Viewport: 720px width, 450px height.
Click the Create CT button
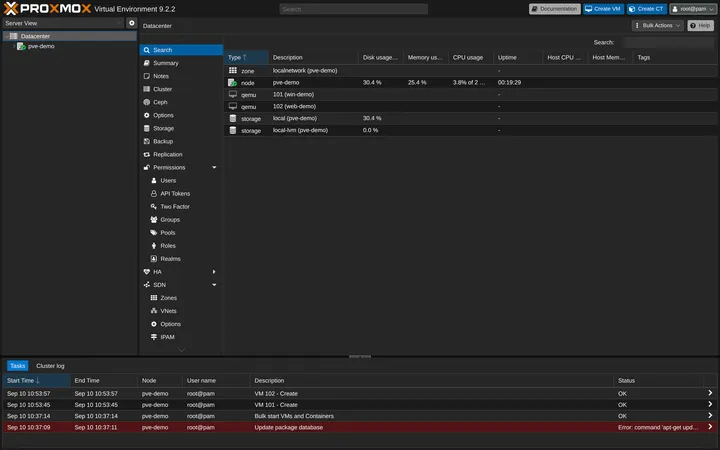click(x=647, y=9)
